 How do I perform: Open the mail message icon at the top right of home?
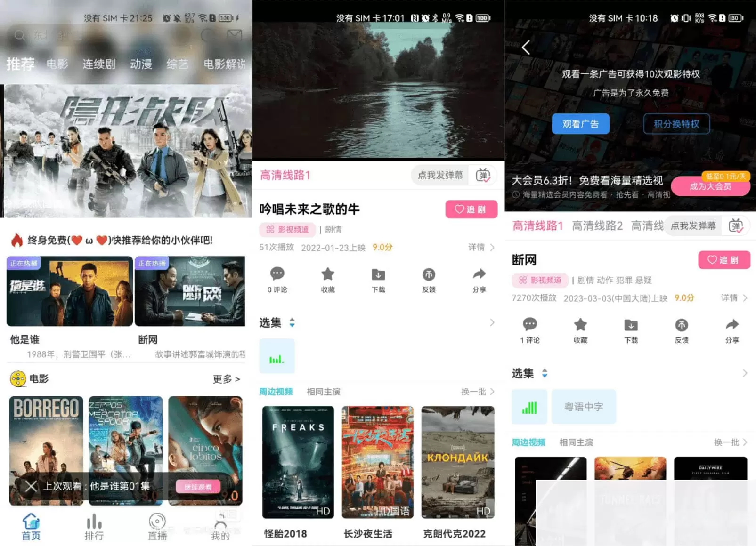pyautogui.click(x=234, y=35)
